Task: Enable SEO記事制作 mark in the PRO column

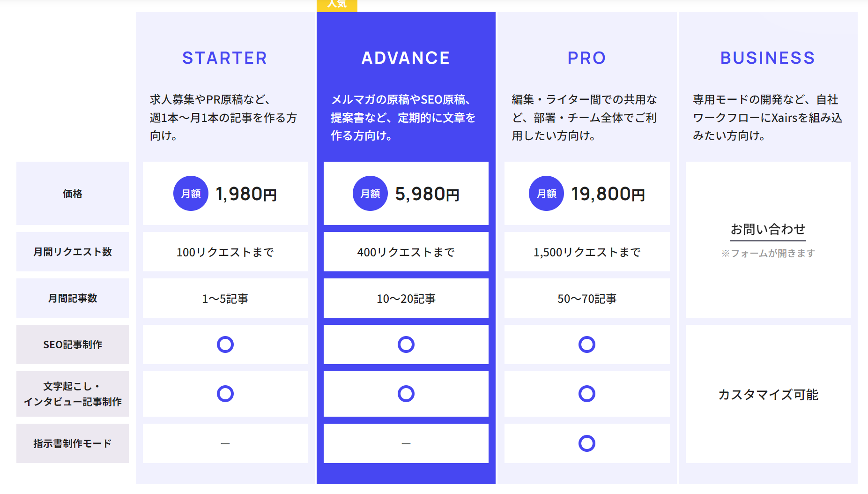Action: click(x=586, y=344)
